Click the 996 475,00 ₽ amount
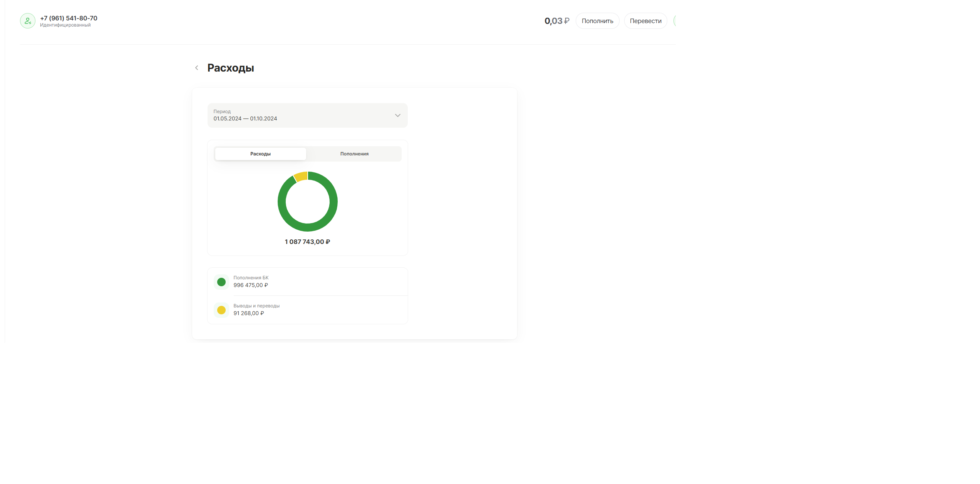Image resolution: width=980 pixels, height=484 pixels. (251, 285)
